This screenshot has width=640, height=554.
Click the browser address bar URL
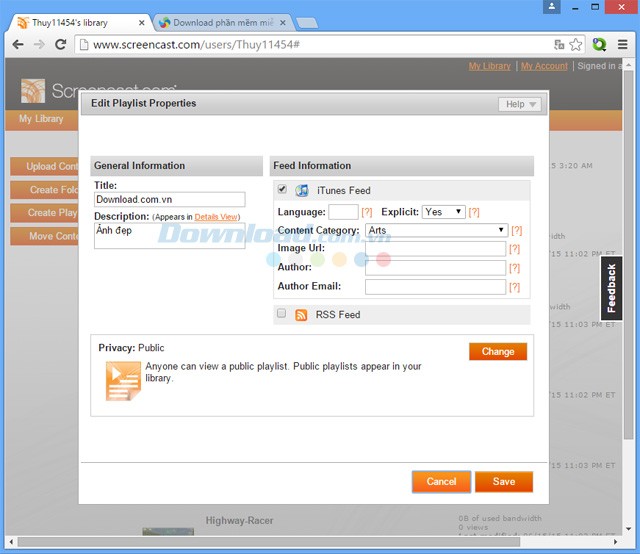tap(196, 44)
